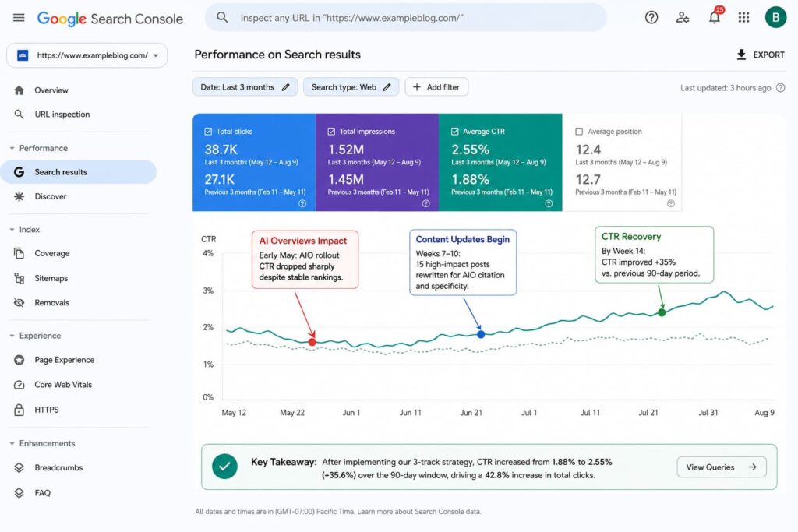
Task: Click the Add filter plus icon
Action: click(x=417, y=87)
